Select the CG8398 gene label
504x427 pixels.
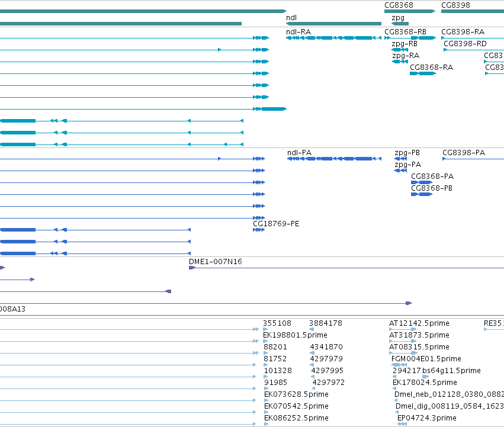point(455,5)
